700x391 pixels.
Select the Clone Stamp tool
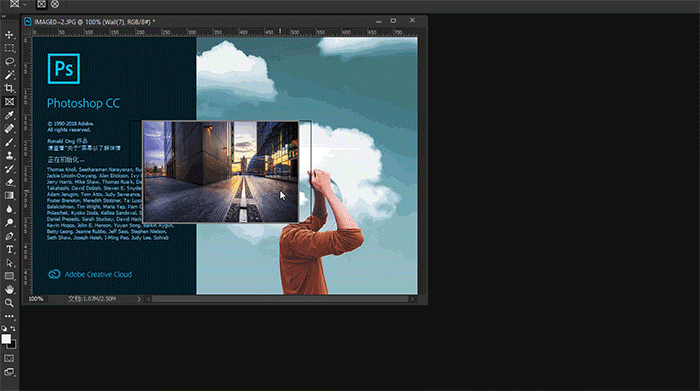click(x=9, y=155)
